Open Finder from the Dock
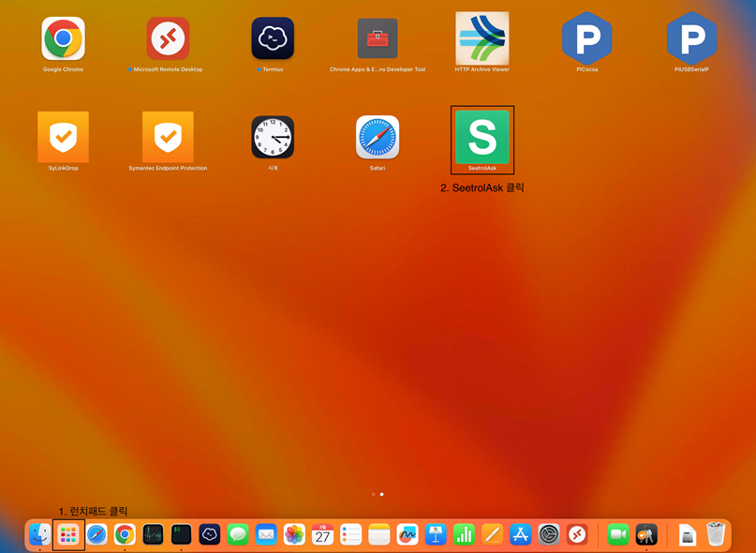756x553 pixels. coord(40,534)
